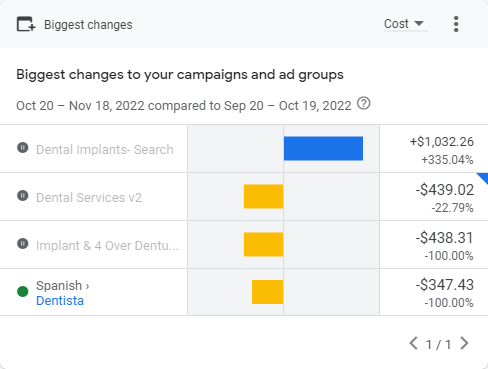Image resolution: width=488 pixels, height=369 pixels.
Task: Click the blue bar for Dental Implants- Search
Action: [x=323, y=148]
